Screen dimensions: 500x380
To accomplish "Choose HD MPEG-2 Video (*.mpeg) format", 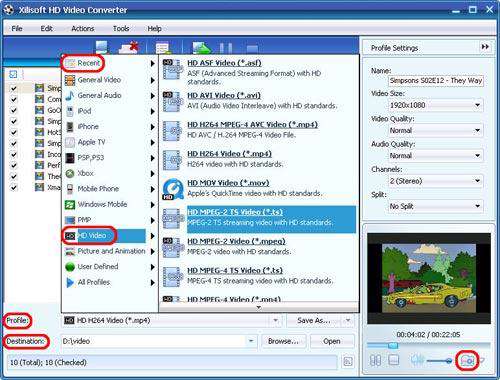I will pyautogui.click(x=236, y=241).
